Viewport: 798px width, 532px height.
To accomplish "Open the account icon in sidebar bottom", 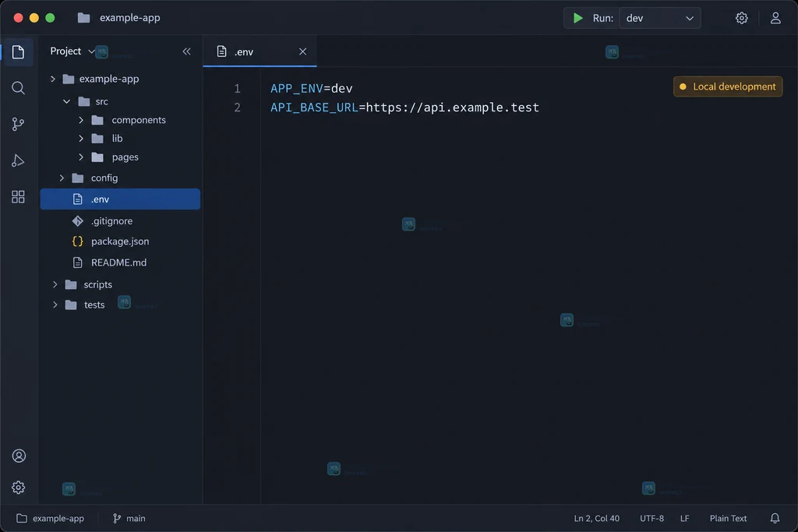I will (19, 456).
